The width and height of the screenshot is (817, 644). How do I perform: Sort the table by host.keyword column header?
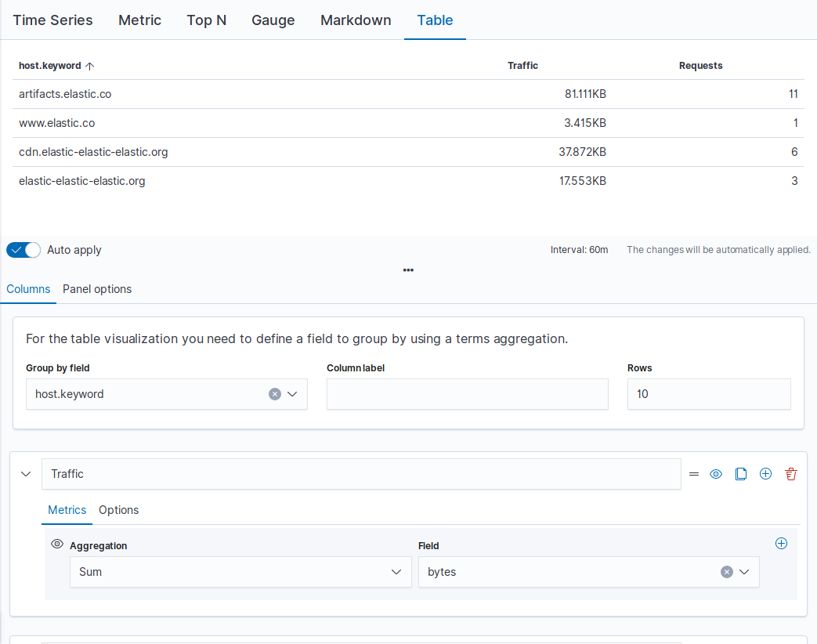pos(49,66)
